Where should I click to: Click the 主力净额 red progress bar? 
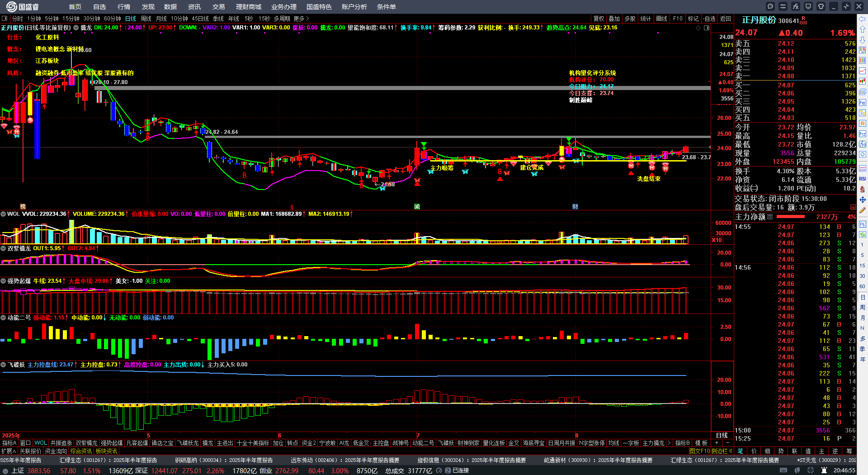(x=790, y=217)
